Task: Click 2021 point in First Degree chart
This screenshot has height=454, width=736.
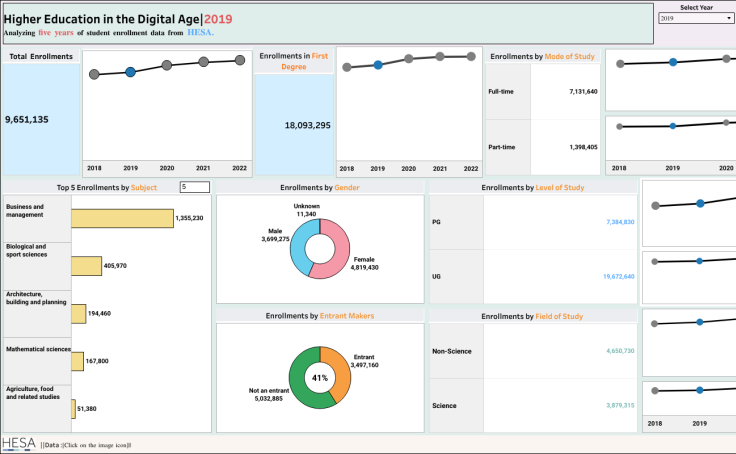Action: 439,57
